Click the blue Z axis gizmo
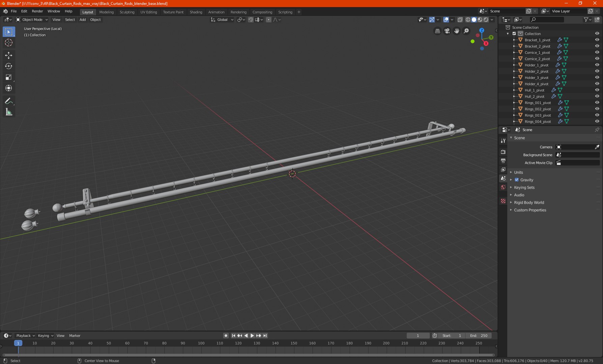The width and height of the screenshot is (603, 364). tap(482, 30)
